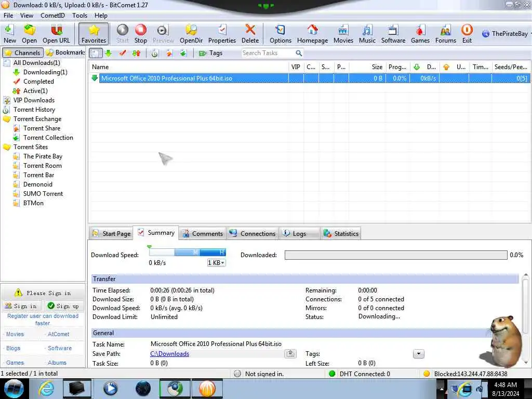Screen dimensions: 532x399
Task: Open the View menu
Action: [26, 15]
